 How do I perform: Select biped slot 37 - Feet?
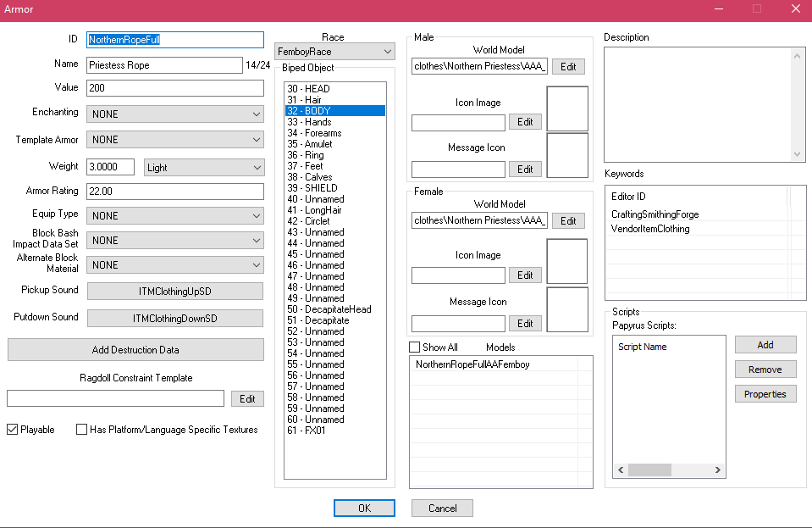click(x=335, y=166)
